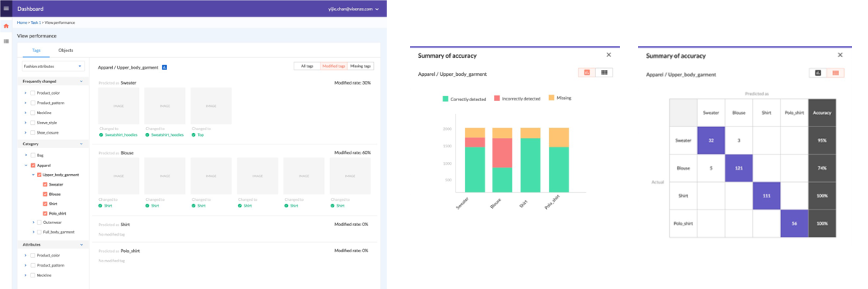Collapse the Frequently changed section
Viewport: 868px width, 289px height.
pos(80,82)
